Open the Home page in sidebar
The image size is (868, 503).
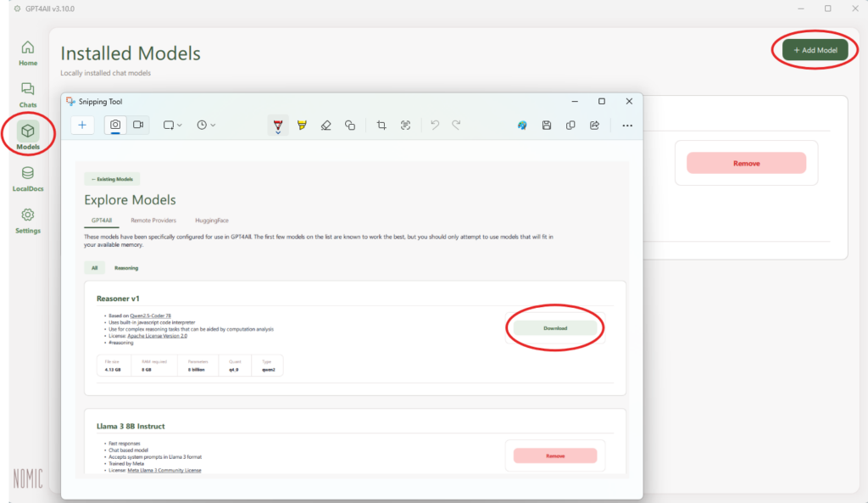pos(28,52)
